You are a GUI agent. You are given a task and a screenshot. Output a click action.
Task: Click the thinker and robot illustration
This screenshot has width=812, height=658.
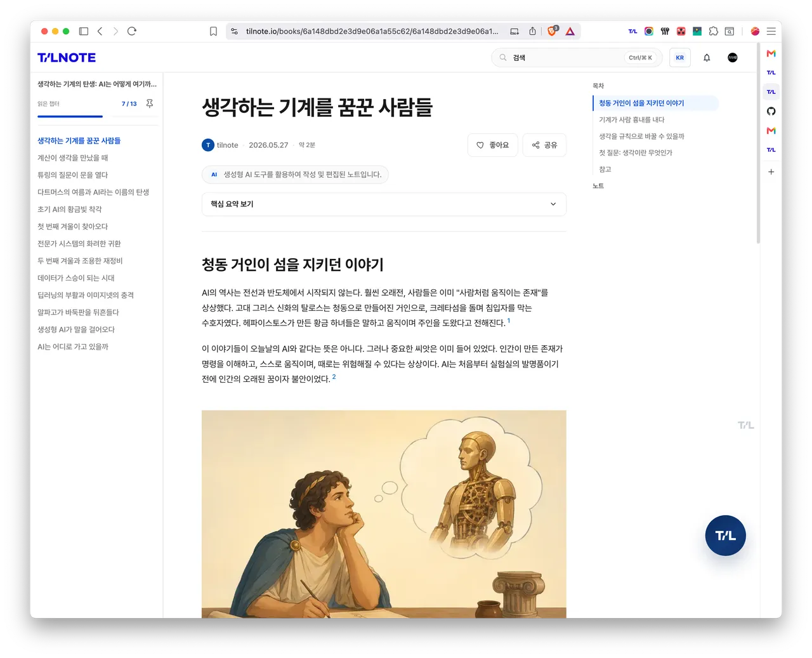pos(384,514)
